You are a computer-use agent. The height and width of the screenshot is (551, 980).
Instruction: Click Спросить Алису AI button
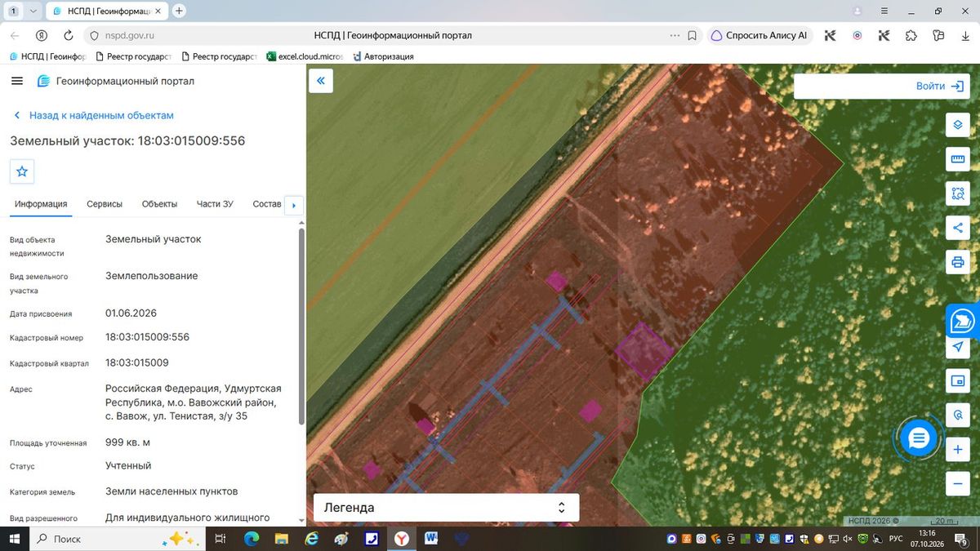pos(759,36)
